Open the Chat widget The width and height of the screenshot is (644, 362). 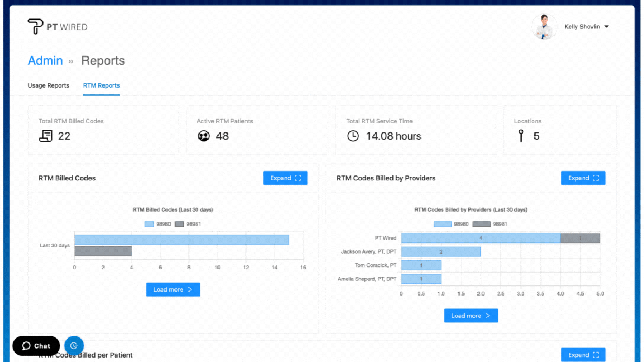pyautogui.click(x=36, y=346)
